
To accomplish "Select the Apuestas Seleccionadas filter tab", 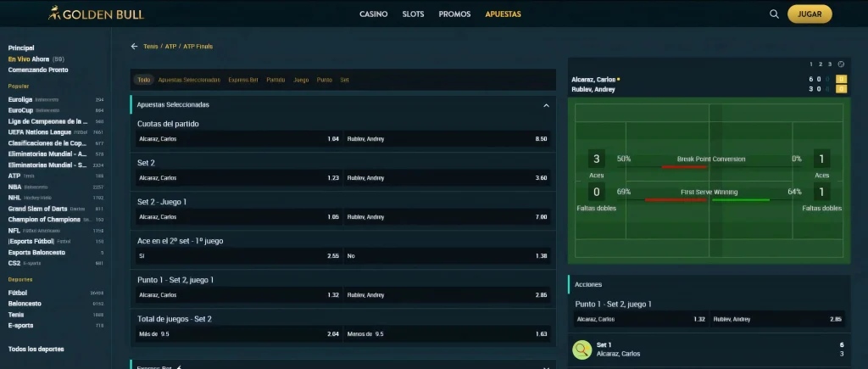I will 189,80.
